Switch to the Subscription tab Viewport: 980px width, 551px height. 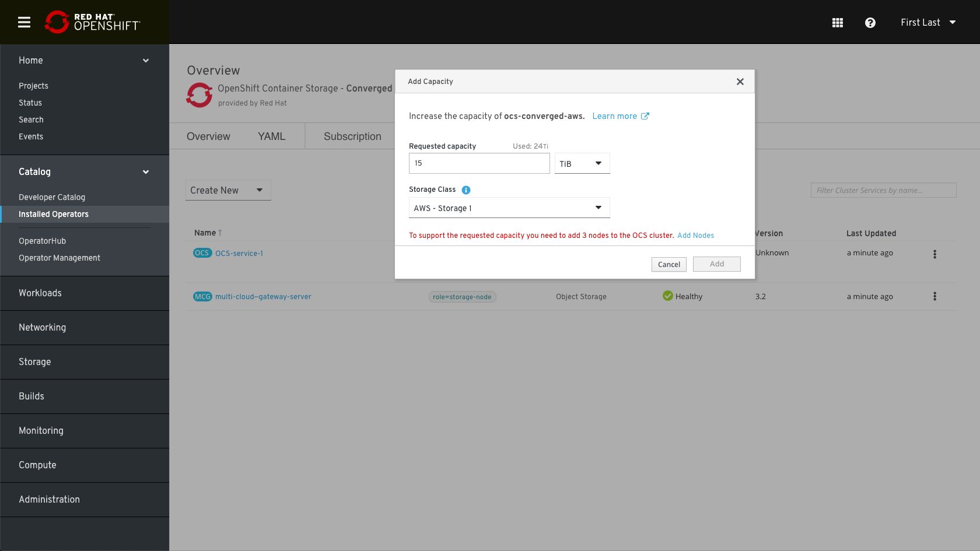(352, 136)
